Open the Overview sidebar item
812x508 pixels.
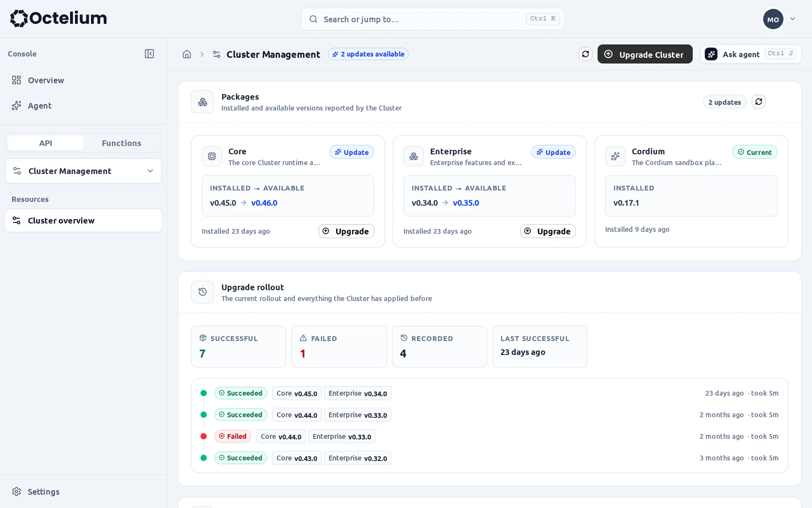point(83,80)
